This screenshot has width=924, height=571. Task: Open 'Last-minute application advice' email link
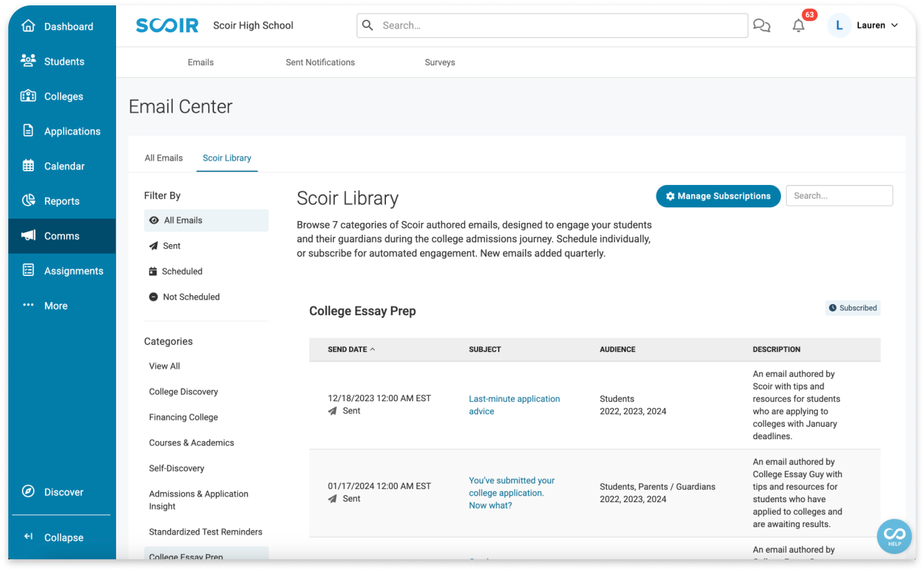click(x=514, y=405)
